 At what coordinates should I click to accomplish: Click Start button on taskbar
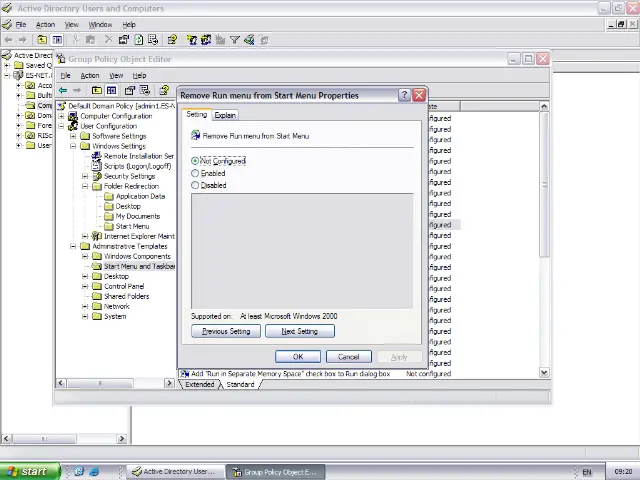click(x=30, y=471)
